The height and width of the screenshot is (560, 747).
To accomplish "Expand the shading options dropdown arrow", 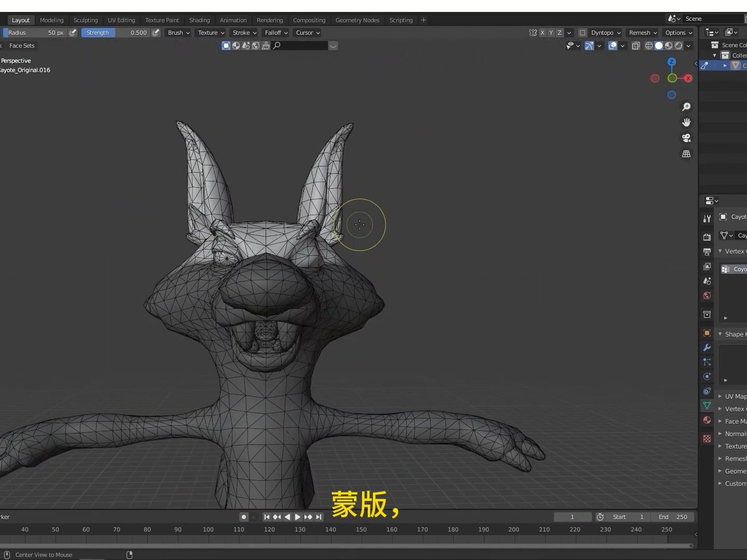I will tap(688, 46).
